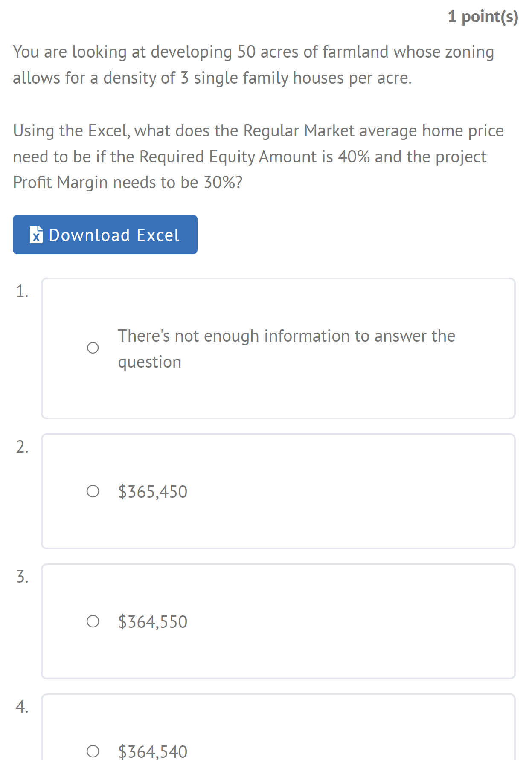532x760 pixels.
Task: Click the $365,450 answer text
Action: 153,492
